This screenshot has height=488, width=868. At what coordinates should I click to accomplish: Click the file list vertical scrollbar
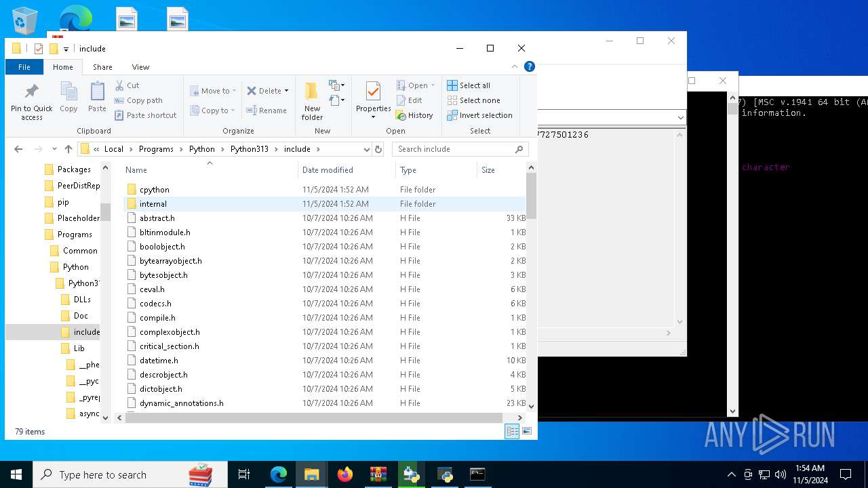click(531, 197)
